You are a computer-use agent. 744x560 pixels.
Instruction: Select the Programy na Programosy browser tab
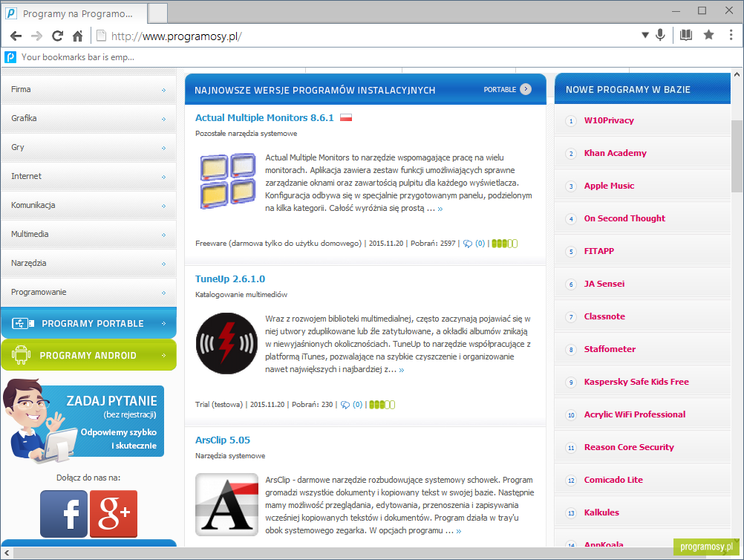74,13
